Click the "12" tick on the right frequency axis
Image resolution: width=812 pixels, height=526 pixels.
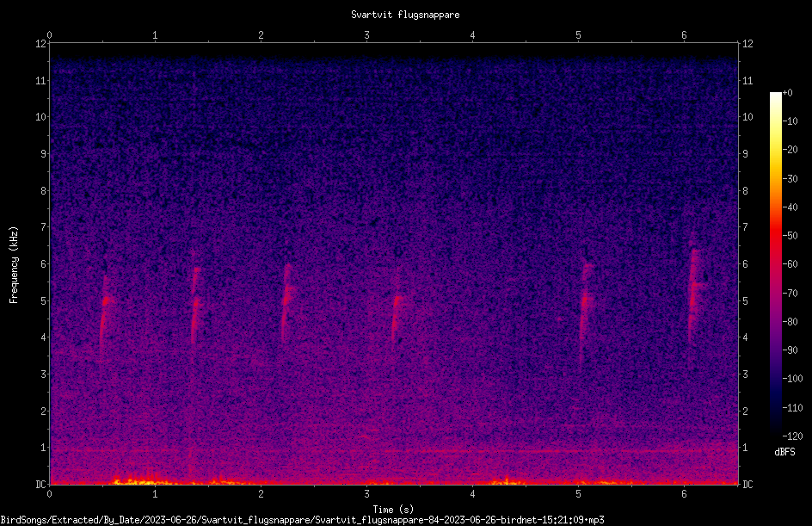pyautogui.click(x=747, y=44)
